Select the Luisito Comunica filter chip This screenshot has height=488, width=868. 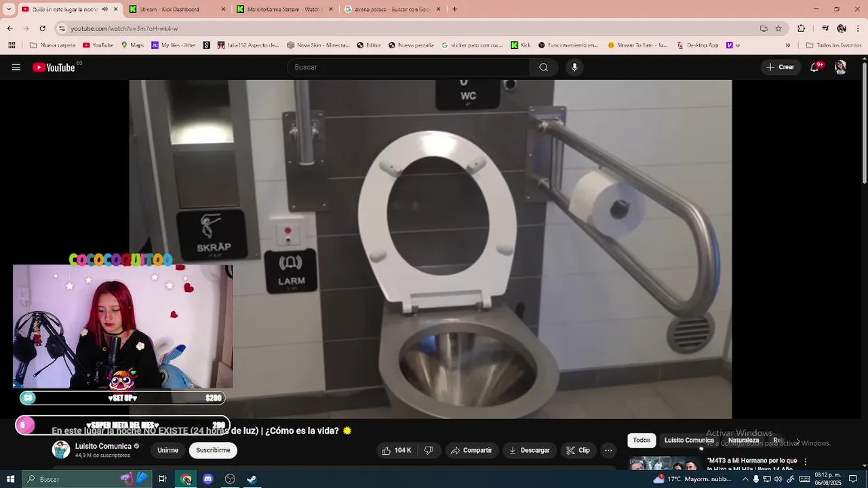coord(689,441)
